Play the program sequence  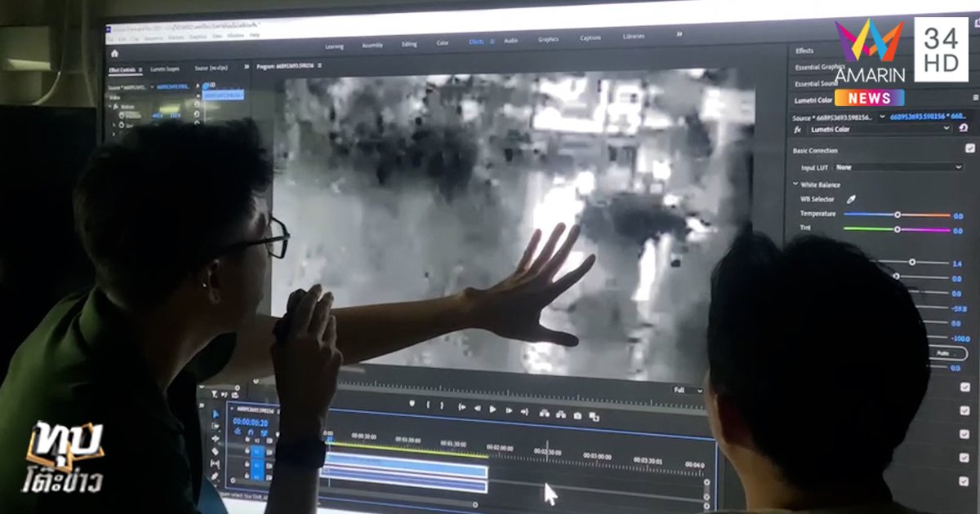tap(492, 409)
